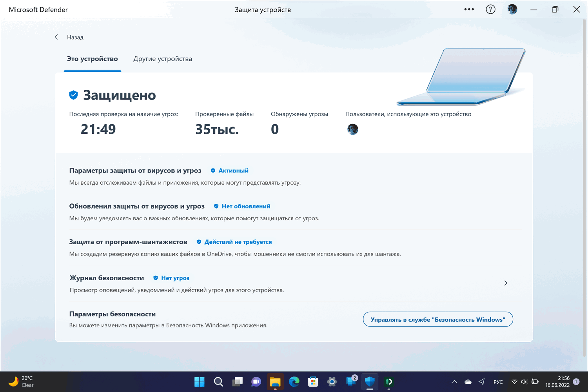The width and height of the screenshot is (588, 392).
Task: Click the Проверенные файлы label
Action: [x=225, y=114]
